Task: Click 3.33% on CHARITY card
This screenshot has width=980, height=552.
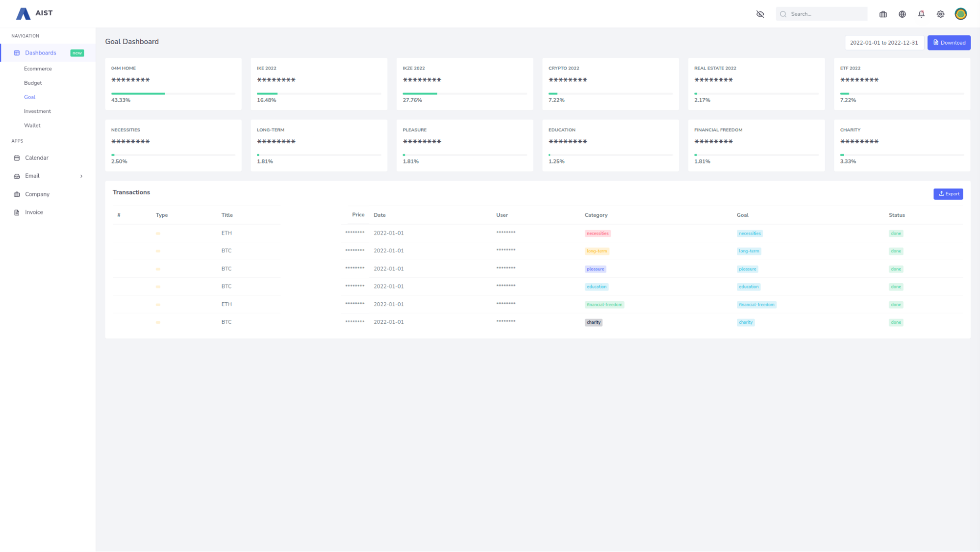Action: pyautogui.click(x=848, y=161)
